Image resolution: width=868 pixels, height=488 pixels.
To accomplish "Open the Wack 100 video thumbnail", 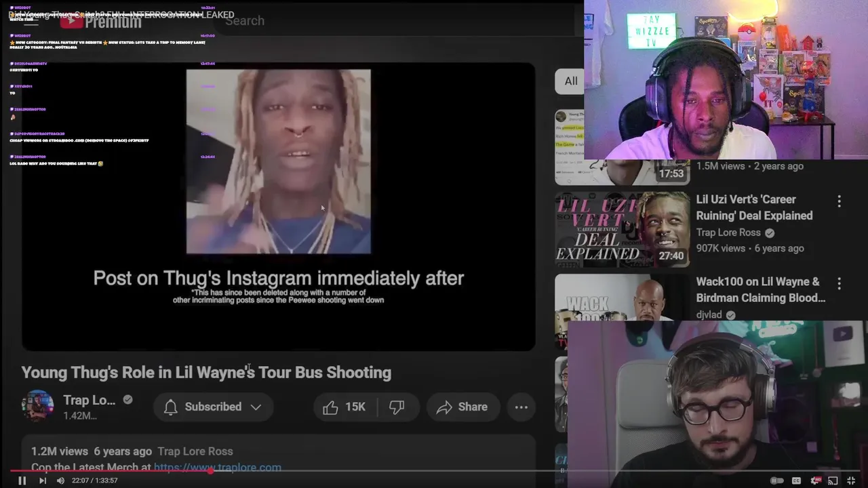I will tap(623, 298).
